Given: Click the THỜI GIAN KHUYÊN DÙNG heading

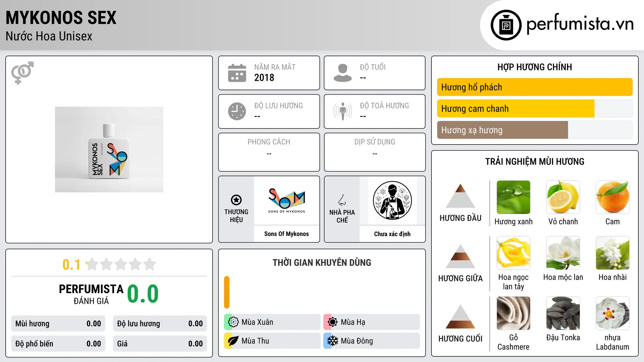Looking at the screenshot, I should click(322, 262).
